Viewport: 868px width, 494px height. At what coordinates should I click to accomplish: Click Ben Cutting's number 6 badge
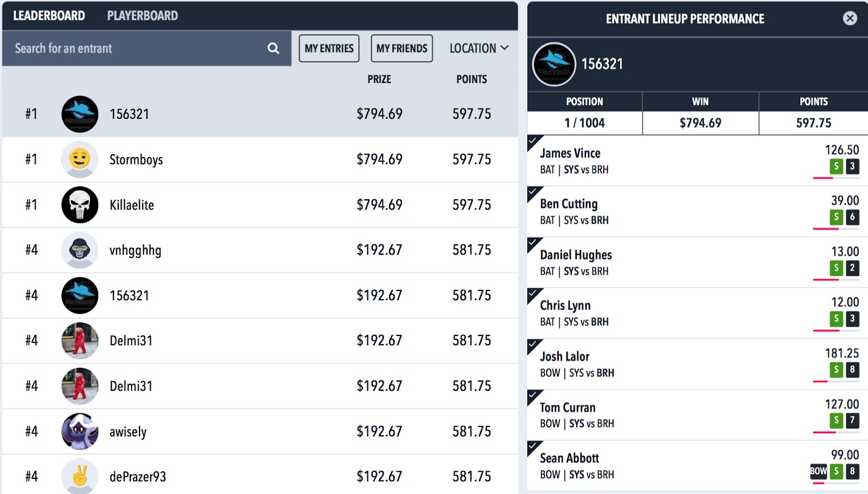852,217
